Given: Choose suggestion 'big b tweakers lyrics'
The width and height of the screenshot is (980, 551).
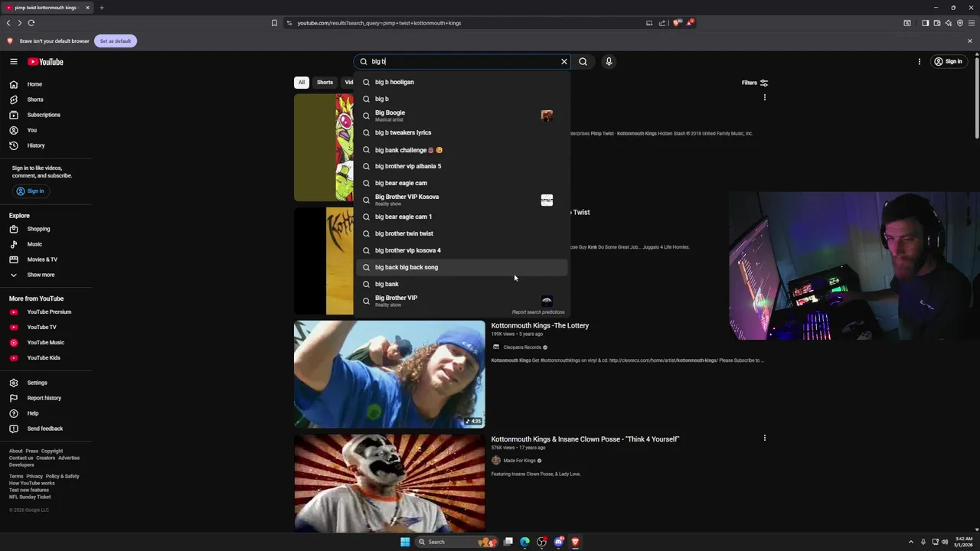Looking at the screenshot, I should [x=462, y=132].
